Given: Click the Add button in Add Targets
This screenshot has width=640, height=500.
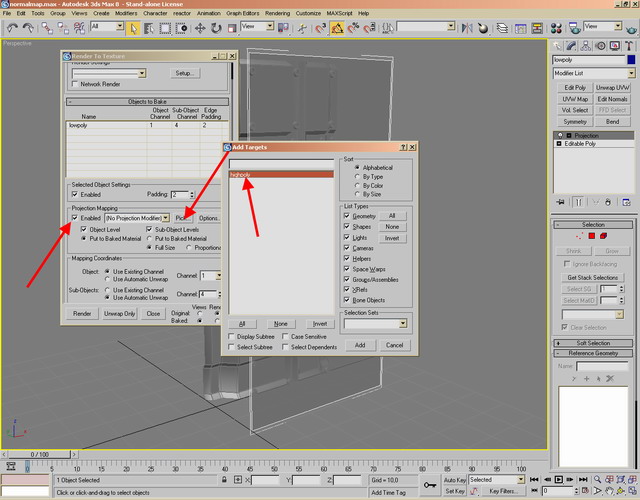Looking at the screenshot, I should (x=359, y=345).
